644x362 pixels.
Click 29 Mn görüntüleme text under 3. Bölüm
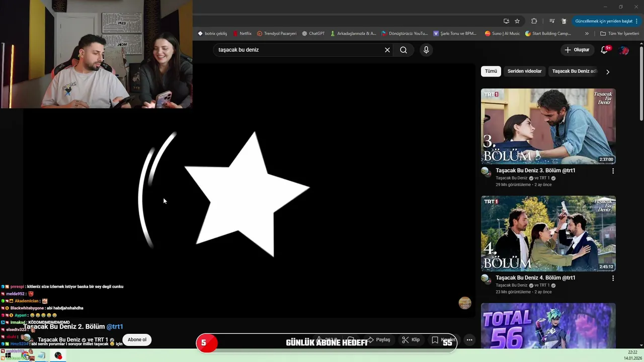tap(513, 185)
